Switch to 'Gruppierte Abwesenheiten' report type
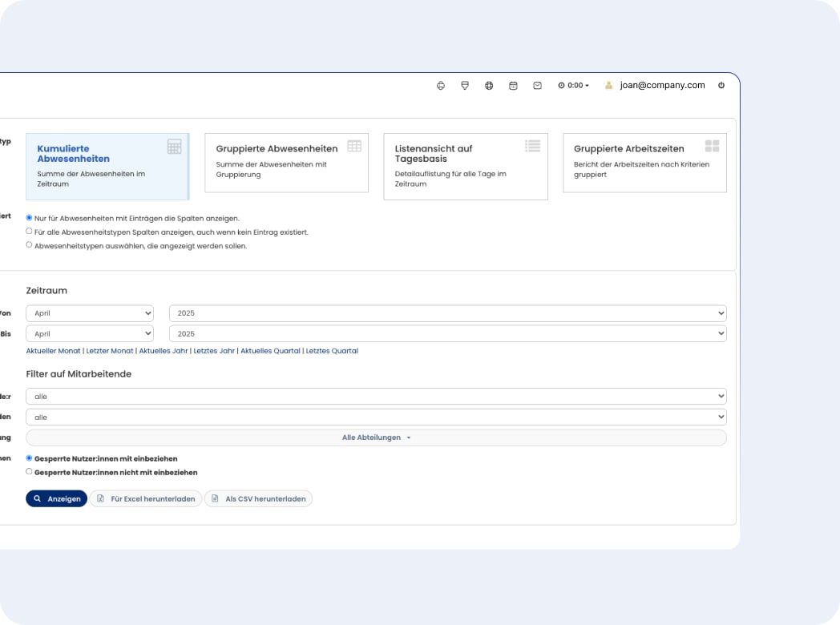This screenshot has height=625, width=840. (286, 163)
